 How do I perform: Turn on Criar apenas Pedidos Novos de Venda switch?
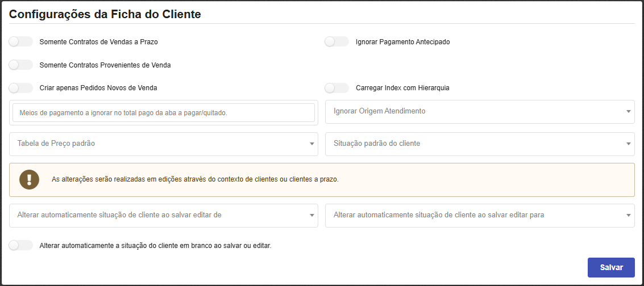pos(21,88)
